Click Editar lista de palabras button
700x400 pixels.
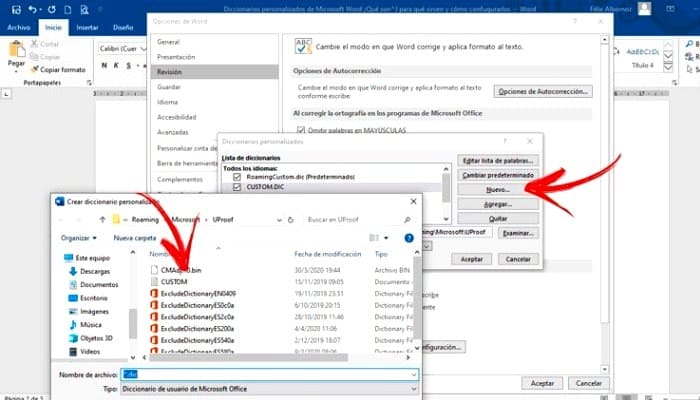pyautogui.click(x=498, y=161)
